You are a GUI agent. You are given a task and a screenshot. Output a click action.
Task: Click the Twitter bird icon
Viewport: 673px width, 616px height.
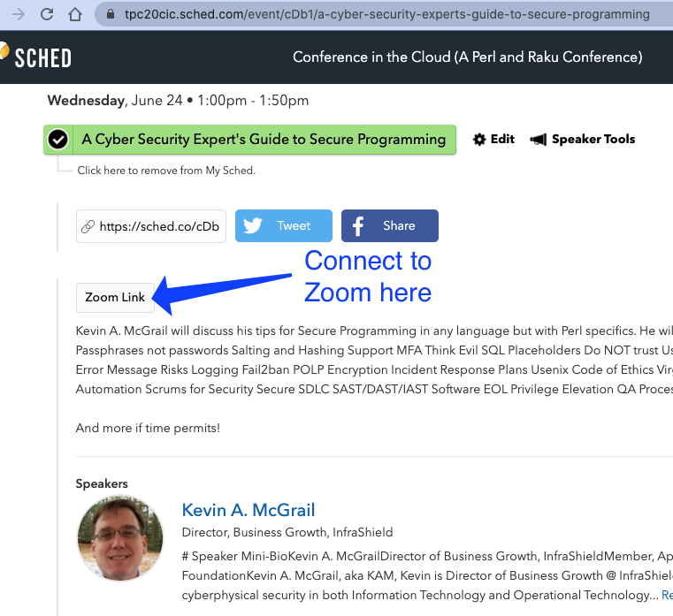253,225
